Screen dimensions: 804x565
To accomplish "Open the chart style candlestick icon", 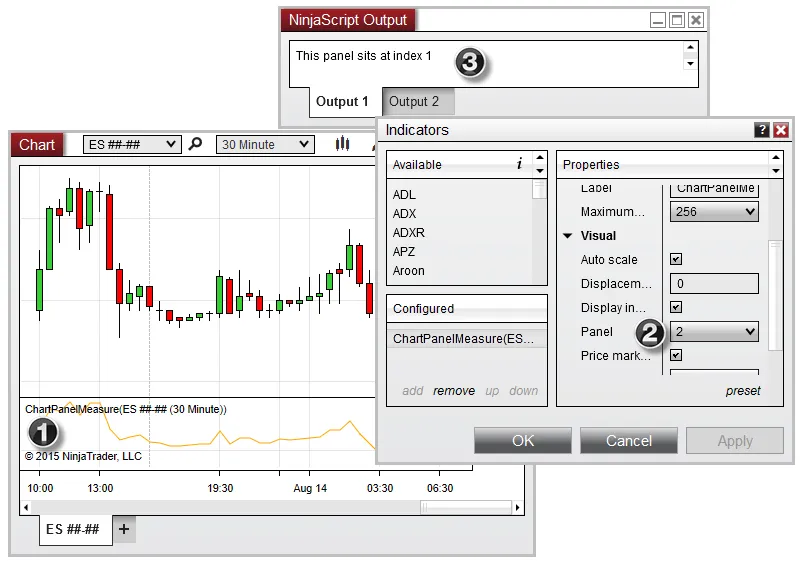I will [x=342, y=144].
